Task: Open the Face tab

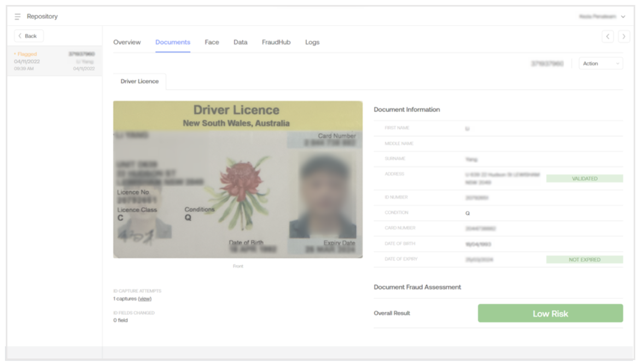Action: tap(212, 42)
